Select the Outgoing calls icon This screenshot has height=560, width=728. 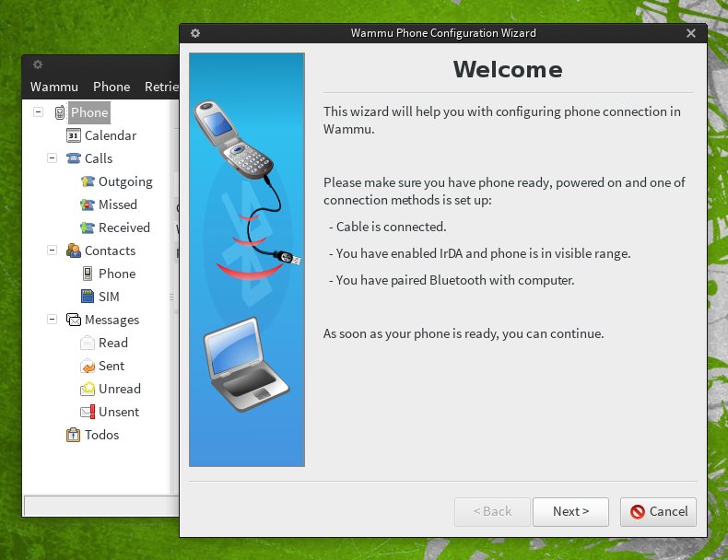[88, 181]
